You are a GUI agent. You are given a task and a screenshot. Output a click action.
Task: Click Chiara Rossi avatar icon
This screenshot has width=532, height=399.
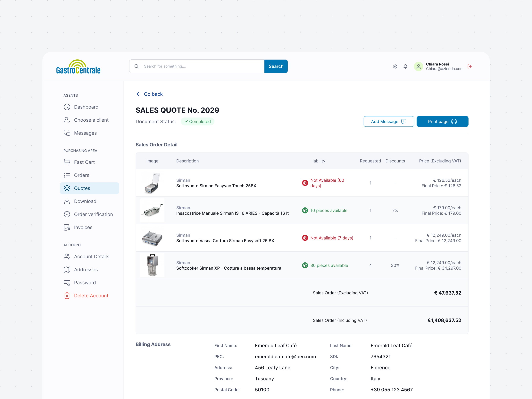[x=419, y=66]
